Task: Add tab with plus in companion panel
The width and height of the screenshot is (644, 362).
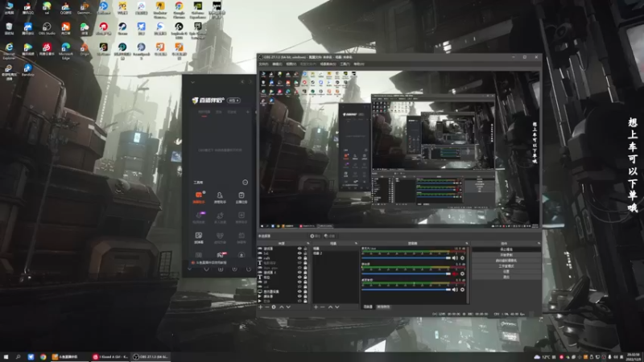Action: [248, 112]
